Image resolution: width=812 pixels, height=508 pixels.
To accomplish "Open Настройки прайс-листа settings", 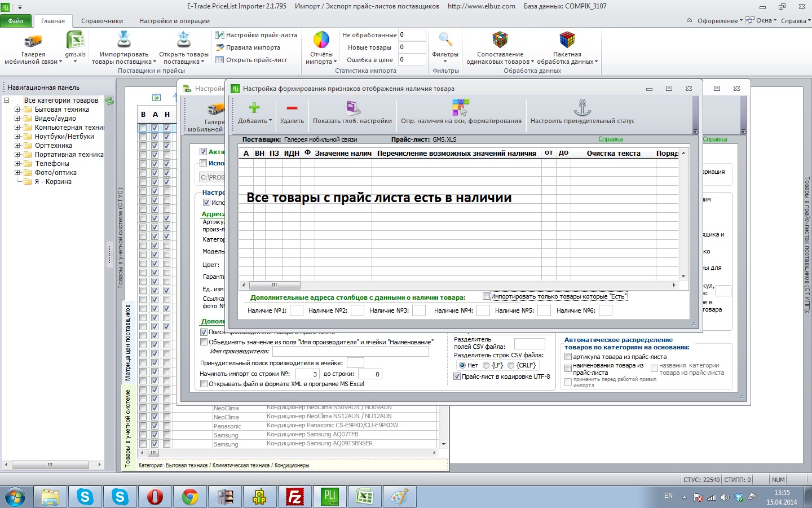I will click(257, 35).
